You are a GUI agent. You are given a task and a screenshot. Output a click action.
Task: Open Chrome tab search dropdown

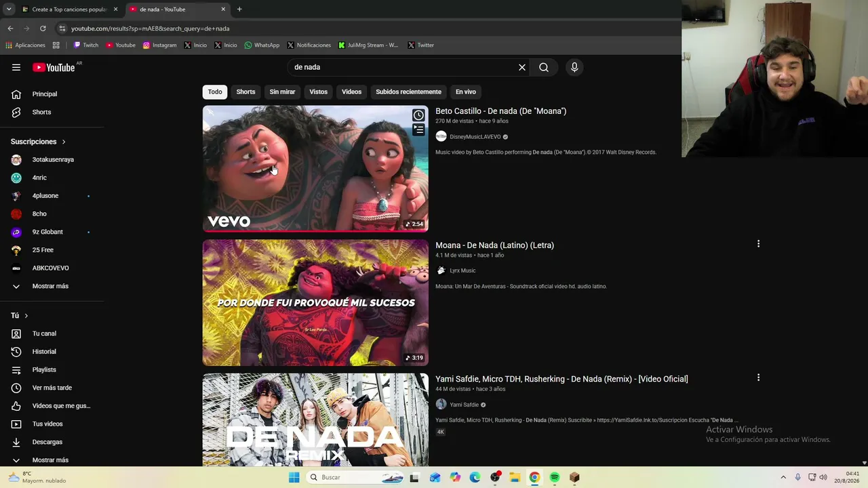coord(9,9)
